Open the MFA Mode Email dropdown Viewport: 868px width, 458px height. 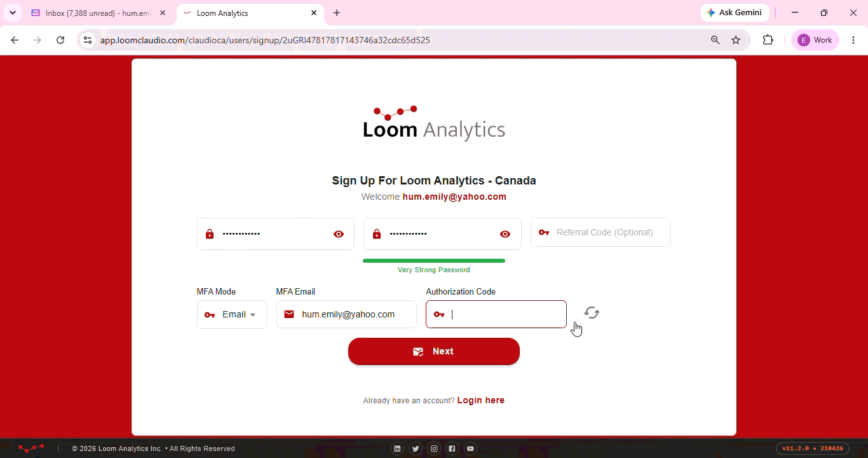[x=232, y=314]
